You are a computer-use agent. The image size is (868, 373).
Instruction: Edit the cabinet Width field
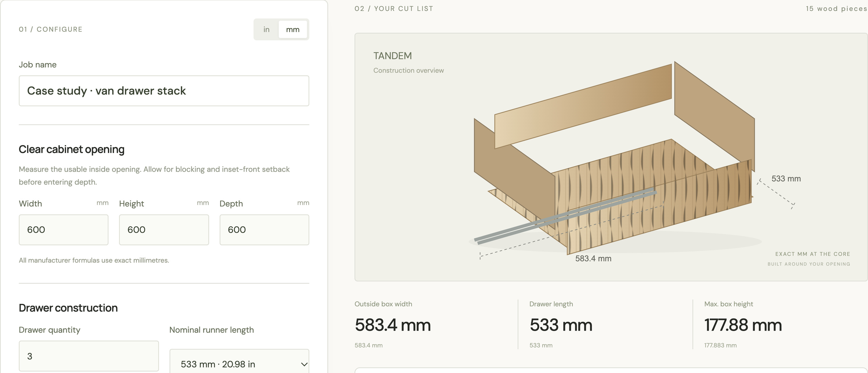point(64,230)
